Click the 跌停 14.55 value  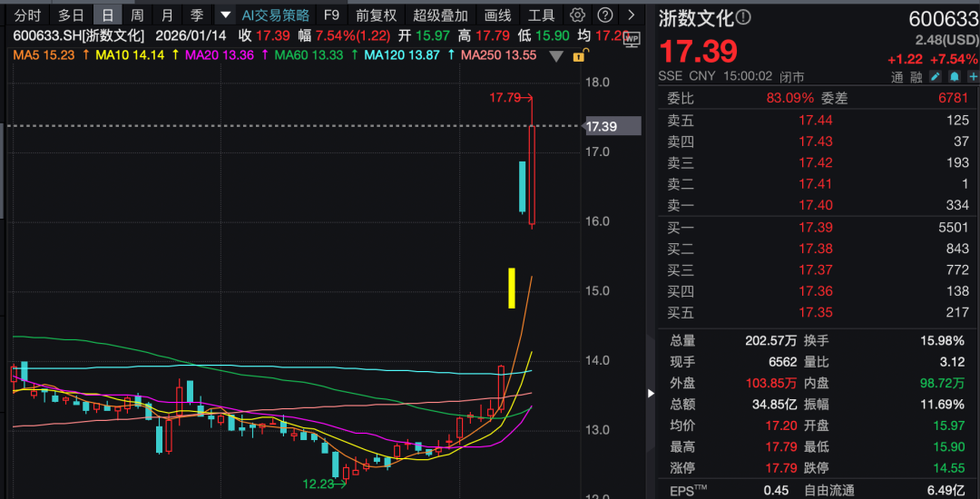[x=950, y=468]
